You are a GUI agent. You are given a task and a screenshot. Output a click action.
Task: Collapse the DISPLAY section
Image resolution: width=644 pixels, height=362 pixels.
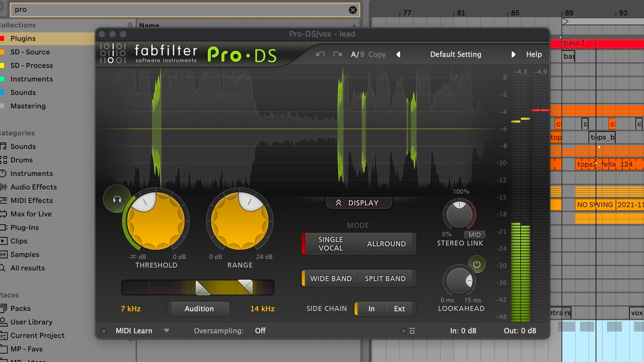tap(358, 203)
